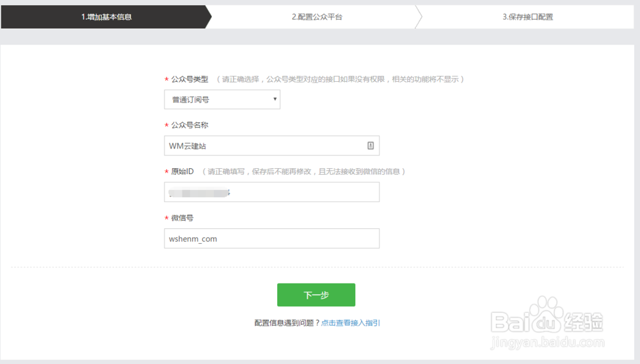Open the 公众号类型 dropdown showing 普通订阅号

tap(222, 100)
